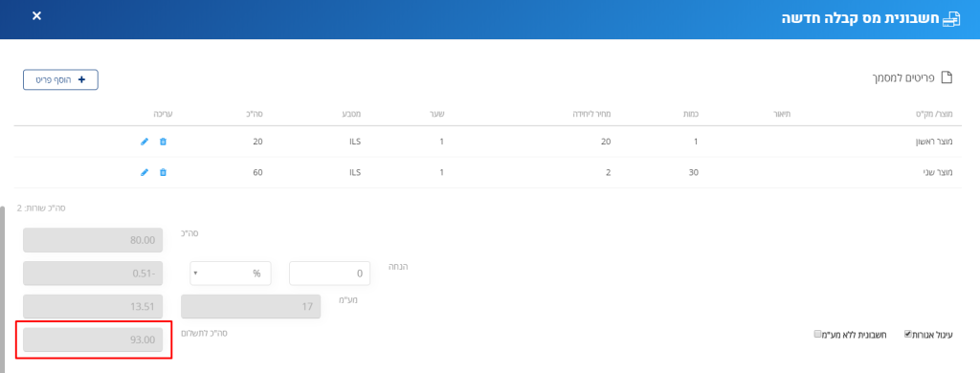Click the trash delete icon for מוצר ראשון

[163, 142]
